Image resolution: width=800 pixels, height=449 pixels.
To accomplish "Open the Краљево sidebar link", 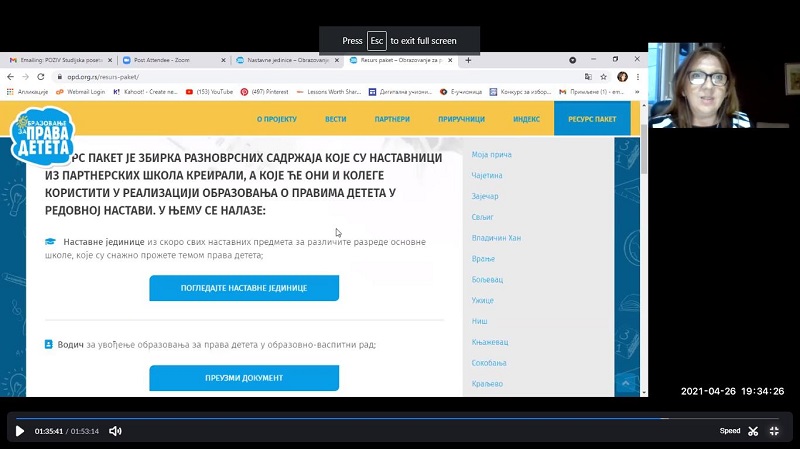I will [x=487, y=384].
